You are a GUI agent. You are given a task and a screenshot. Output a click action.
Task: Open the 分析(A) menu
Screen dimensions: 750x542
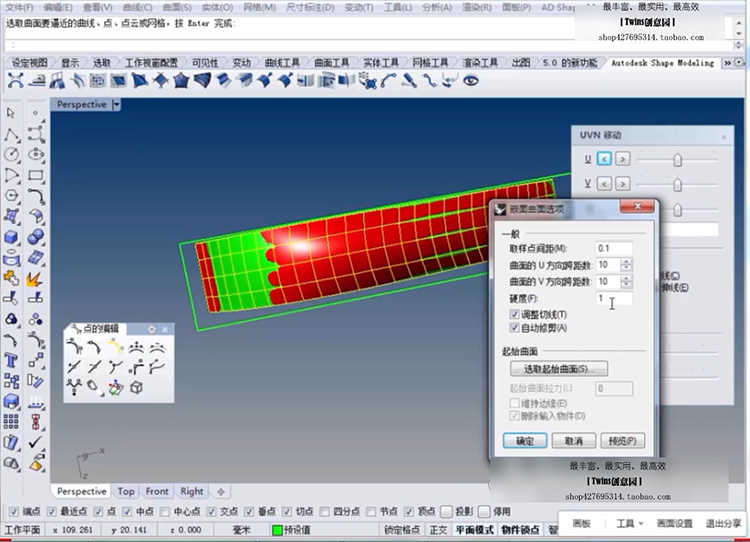437,7
